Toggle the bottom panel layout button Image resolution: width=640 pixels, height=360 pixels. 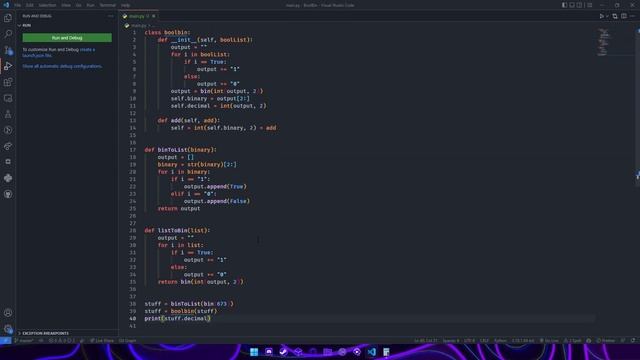pos(572,5)
